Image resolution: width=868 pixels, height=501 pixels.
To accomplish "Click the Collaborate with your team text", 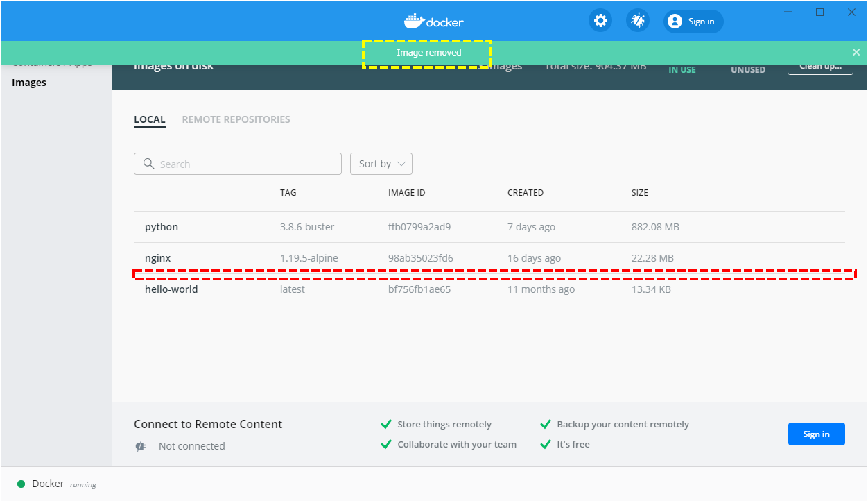I will point(457,444).
